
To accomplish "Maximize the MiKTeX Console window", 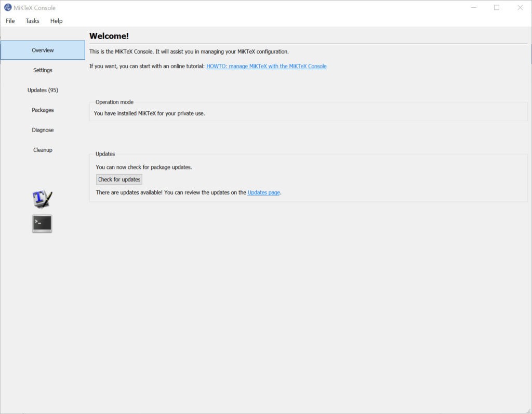I will click(496, 7).
